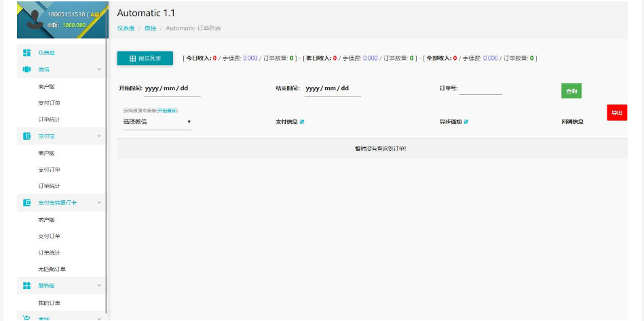Click the icon next to 异步通知
The image size is (644, 321).
pyautogui.click(x=466, y=122)
